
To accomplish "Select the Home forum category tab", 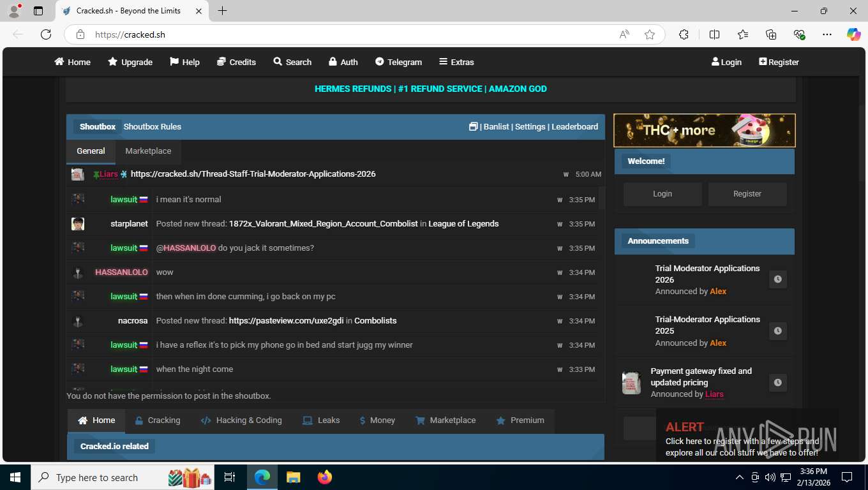I will point(96,420).
